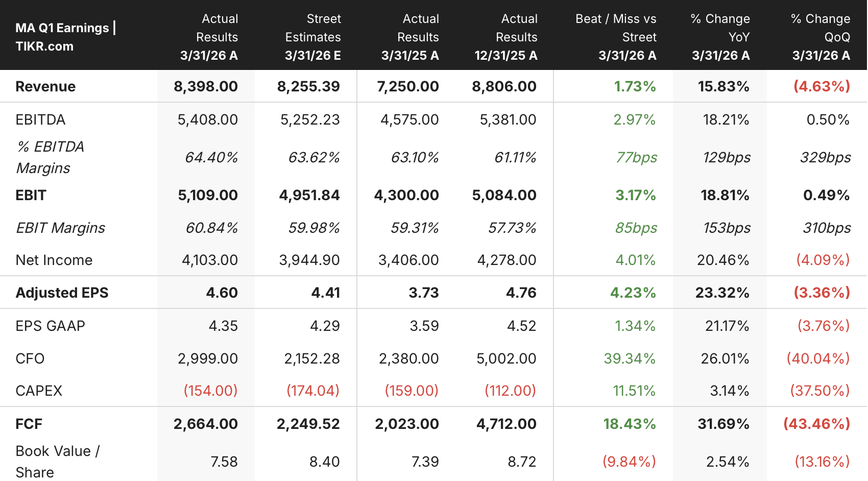Select the Revenue row label
This screenshot has width=868, height=481.
[x=45, y=86]
